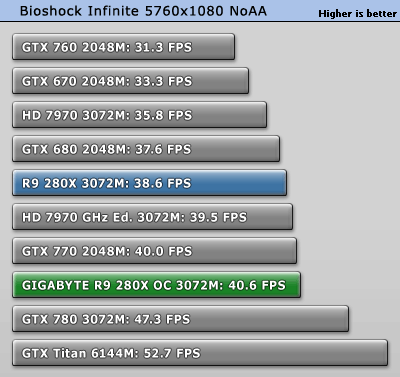Click the 38.6 FPS value text
This screenshot has width=400, height=377.
tap(163, 183)
